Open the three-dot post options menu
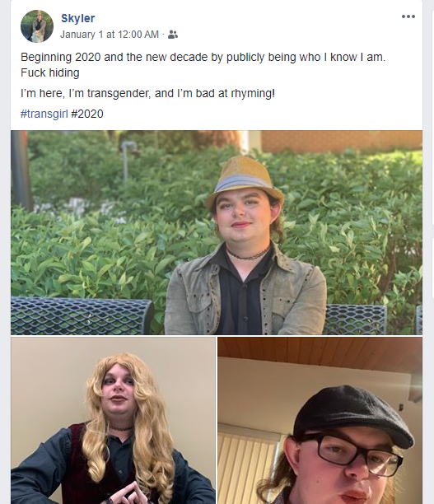Image resolution: width=434 pixels, height=504 pixels. tap(408, 16)
